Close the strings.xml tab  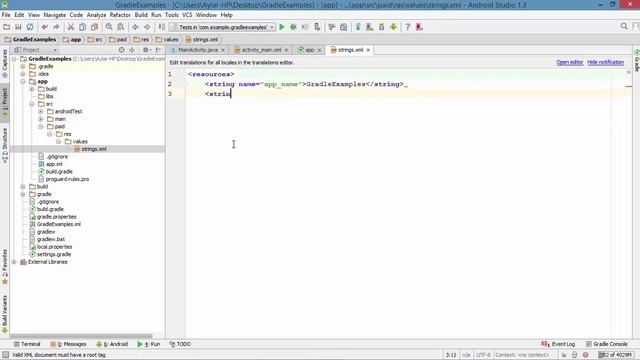[x=368, y=50]
